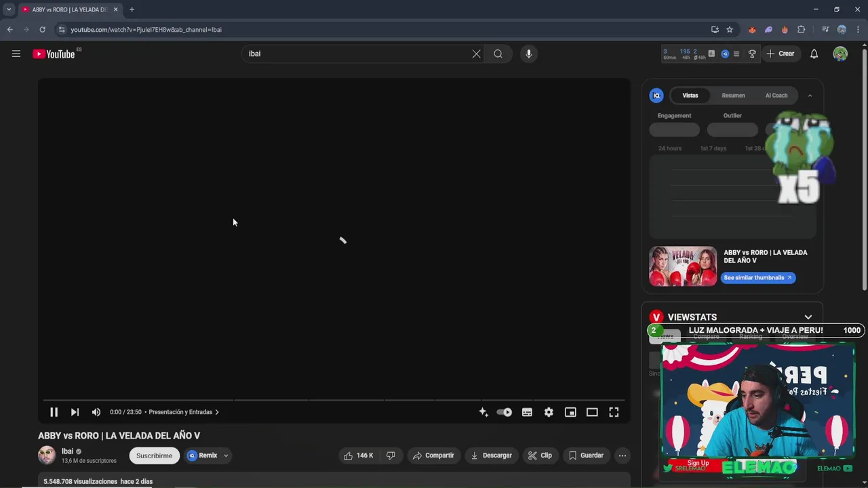Start voice search with the microphone
This screenshot has height=488, width=868.
(x=529, y=54)
